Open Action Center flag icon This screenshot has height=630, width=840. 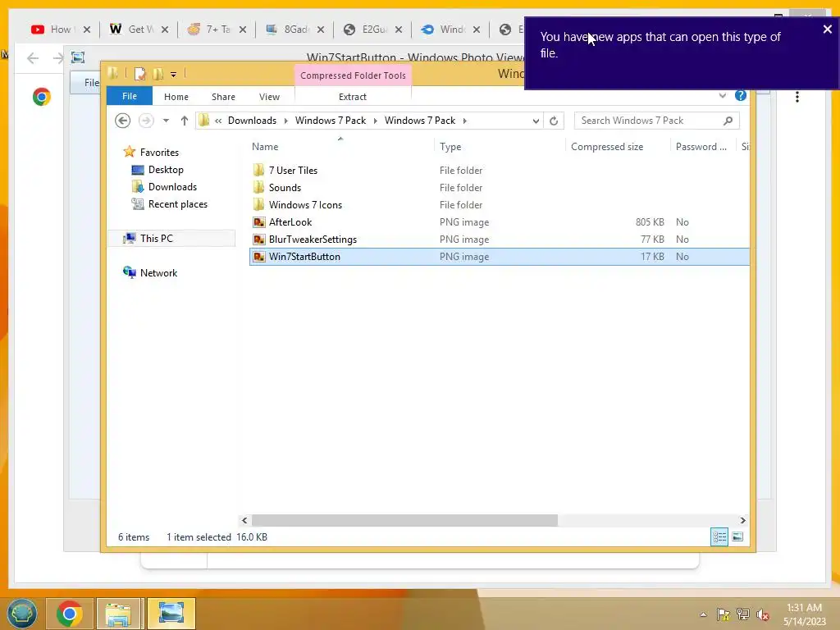(724, 614)
